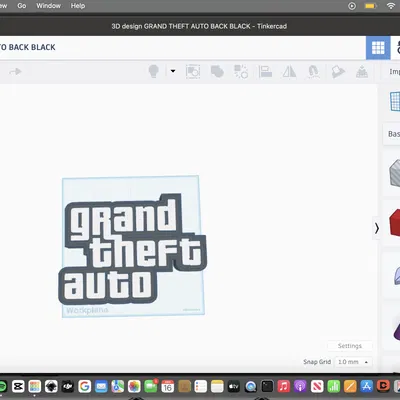Screen dimensions: 400x400
Task: Open Apple TV from the dock
Action: pos(234,387)
